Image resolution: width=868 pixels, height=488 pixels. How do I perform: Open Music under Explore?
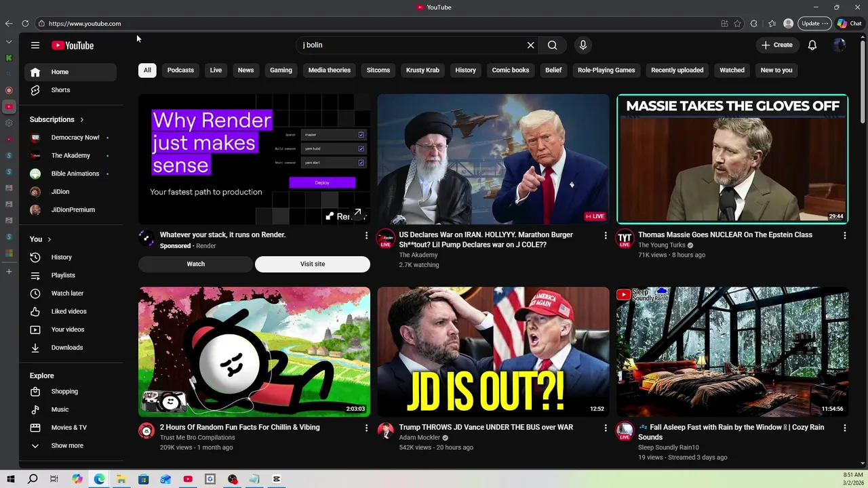[x=71, y=409]
